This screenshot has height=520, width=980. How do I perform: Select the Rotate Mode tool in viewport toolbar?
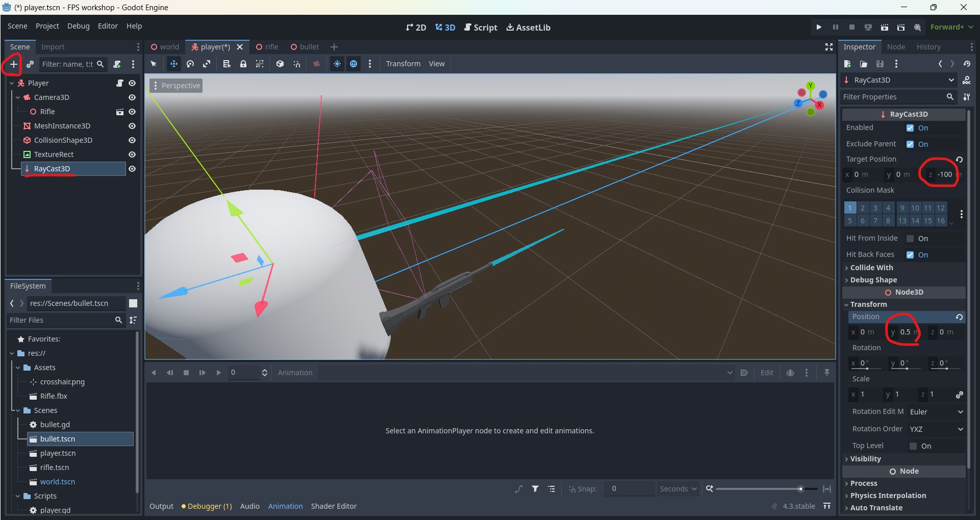tap(190, 64)
